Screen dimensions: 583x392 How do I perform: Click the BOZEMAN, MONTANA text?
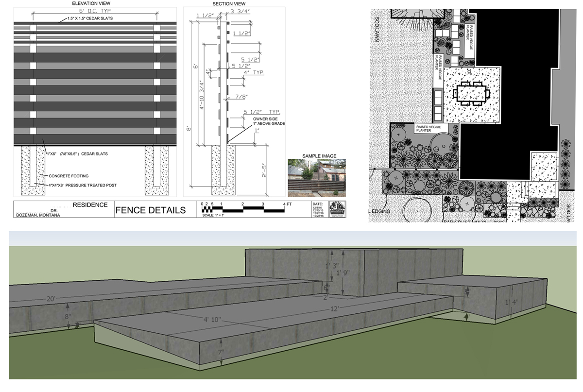(x=38, y=215)
